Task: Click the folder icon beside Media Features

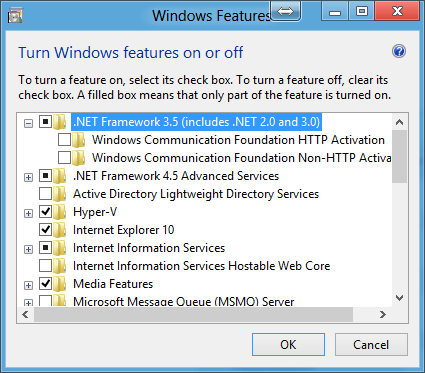Action: coord(60,284)
